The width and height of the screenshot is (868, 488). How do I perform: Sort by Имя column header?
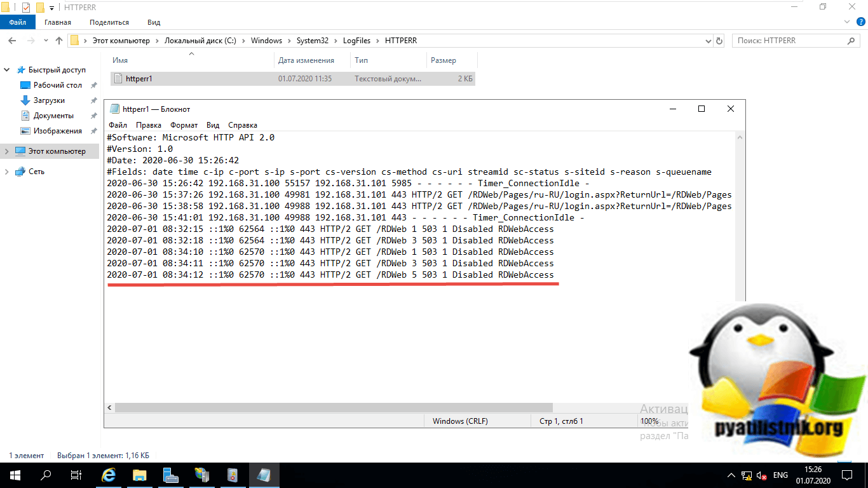[192, 60]
